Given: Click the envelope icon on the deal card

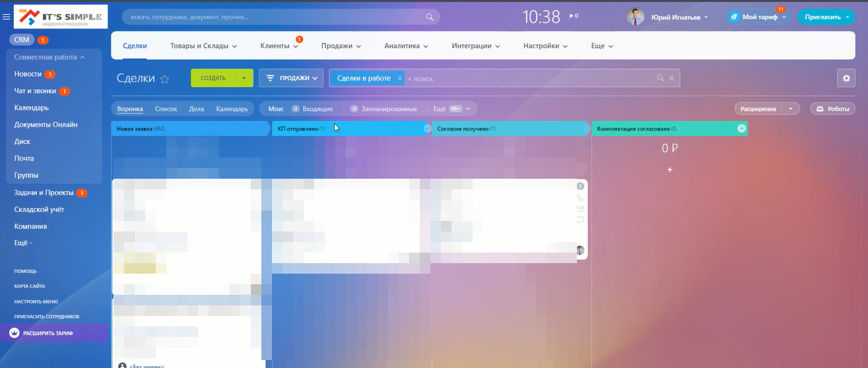Looking at the screenshot, I should click(x=580, y=209).
